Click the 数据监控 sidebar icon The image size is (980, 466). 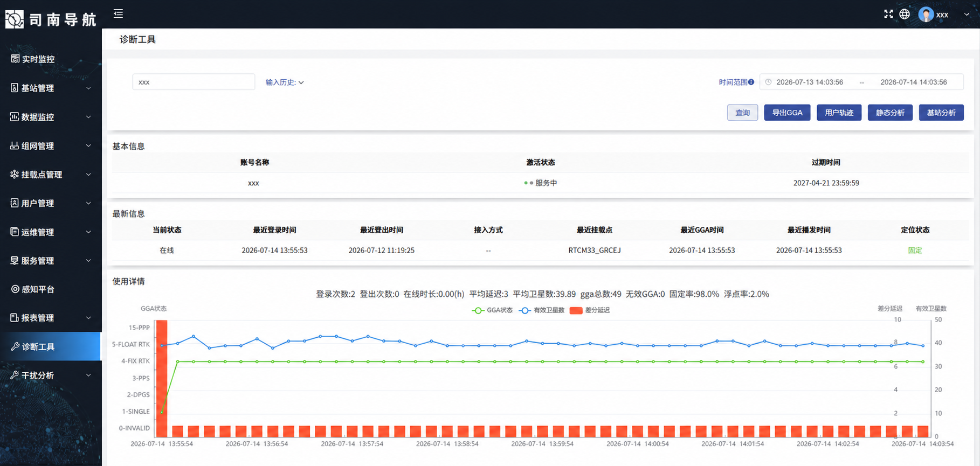pos(15,116)
